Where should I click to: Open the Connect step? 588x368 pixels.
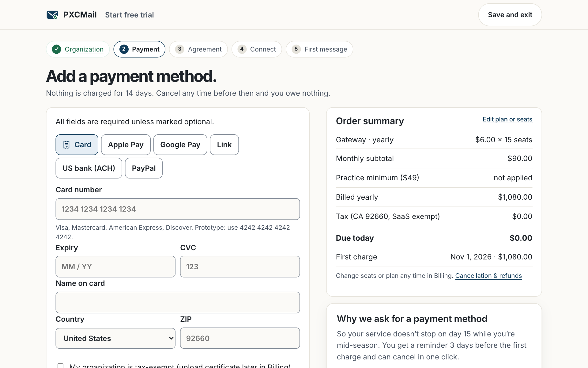click(x=257, y=49)
